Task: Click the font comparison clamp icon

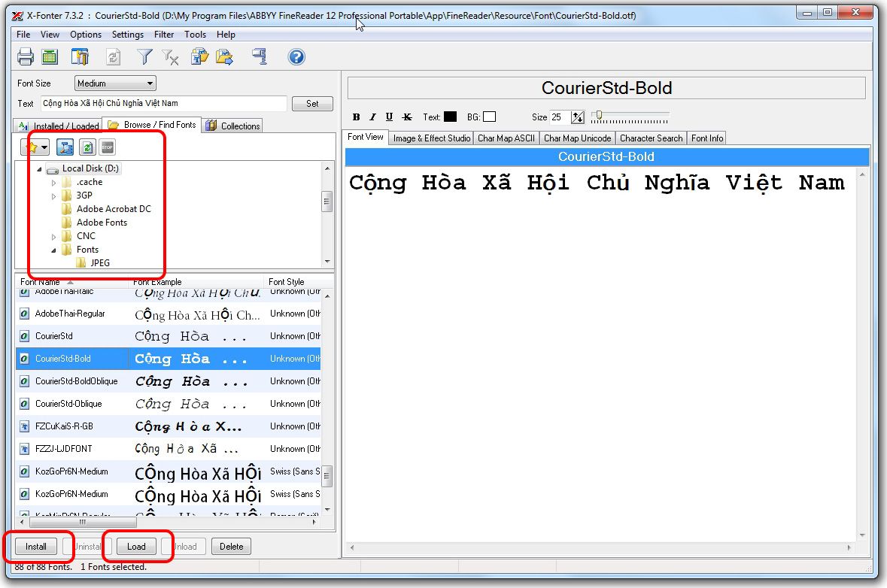Action: [260, 56]
